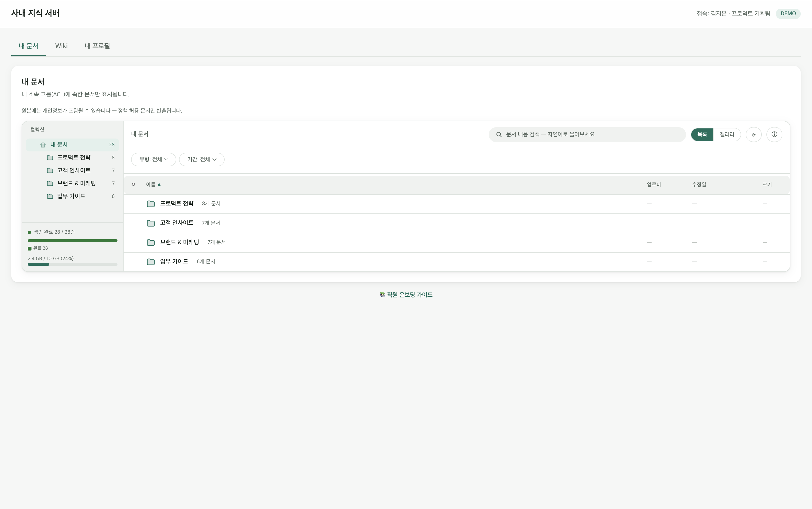The height and width of the screenshot is (509, 812).
Task: Click the storage usage bar
Action: tap(72, 265)
